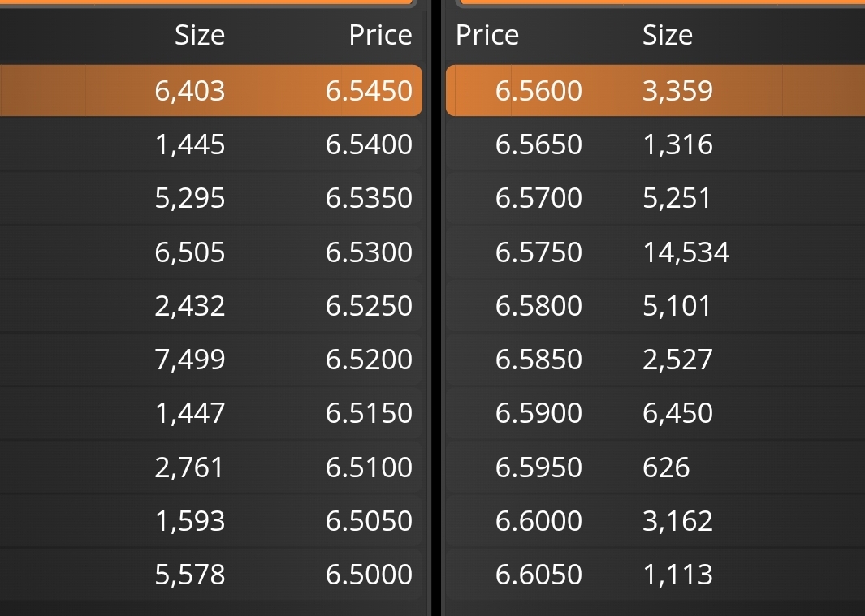Viewport: 865px width, 616px height.
Task: Click the bid price 6.5150
Action: coord(369,413)
